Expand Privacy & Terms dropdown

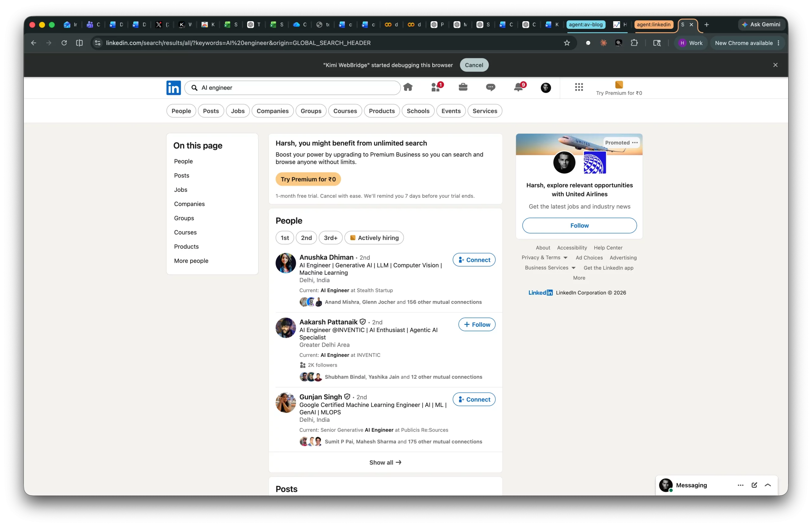pyautogui.click(x=544, y=258)
